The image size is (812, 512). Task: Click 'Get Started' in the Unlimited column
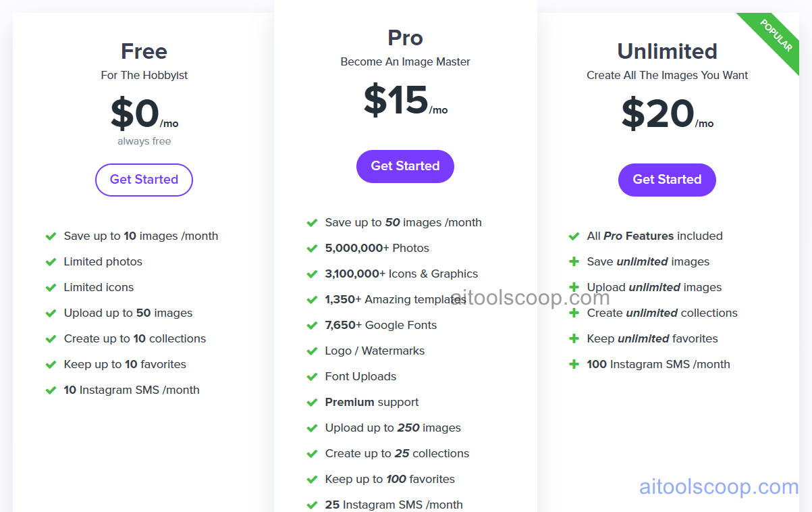pos(667,180)
